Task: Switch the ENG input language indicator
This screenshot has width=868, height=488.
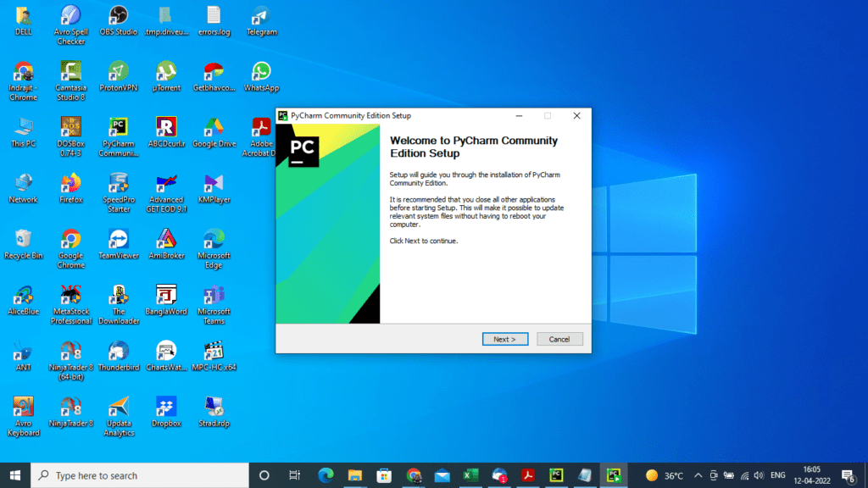Action: coord(778,475)
